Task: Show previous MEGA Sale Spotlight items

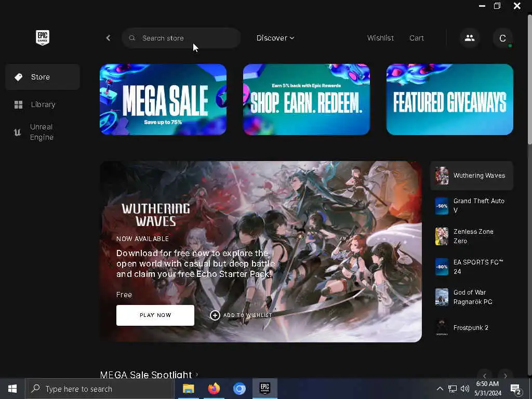Action: click(x=485, y=376)
